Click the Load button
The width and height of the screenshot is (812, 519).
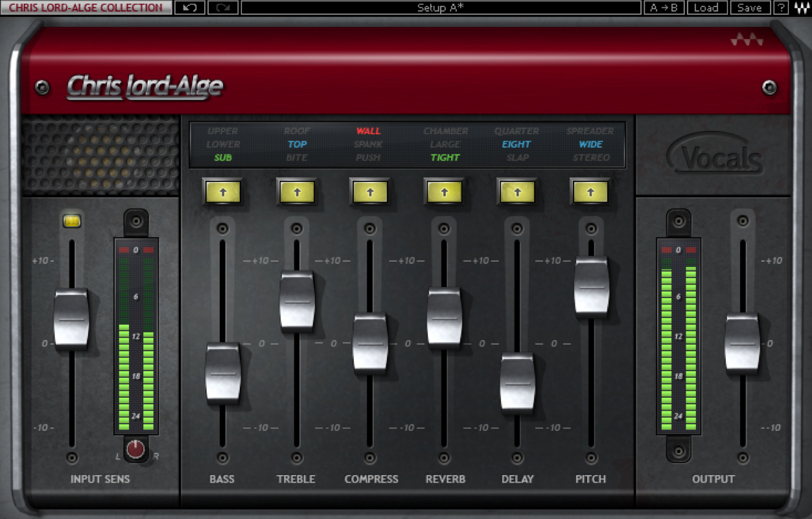tap(707, 8)
